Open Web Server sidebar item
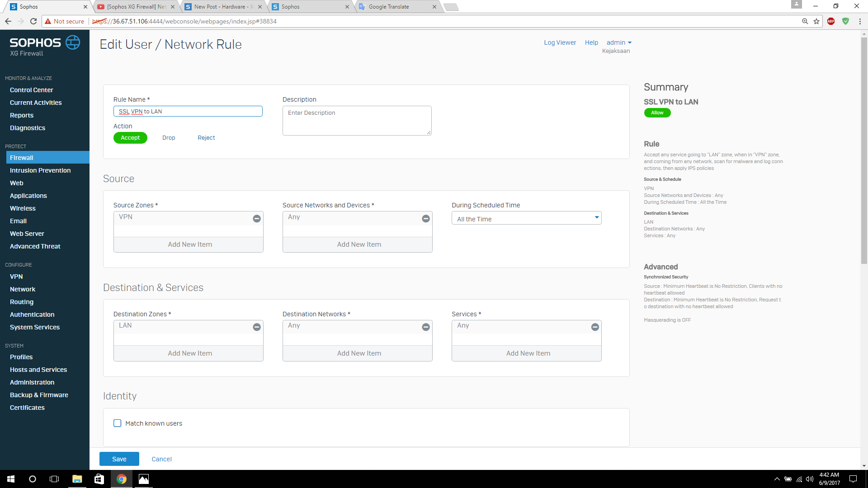The width and height of the screenshot is (868, 488). [27, 234]
